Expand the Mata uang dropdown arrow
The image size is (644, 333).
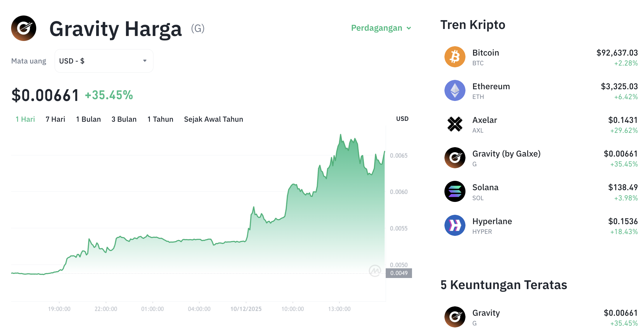(145, 61)
